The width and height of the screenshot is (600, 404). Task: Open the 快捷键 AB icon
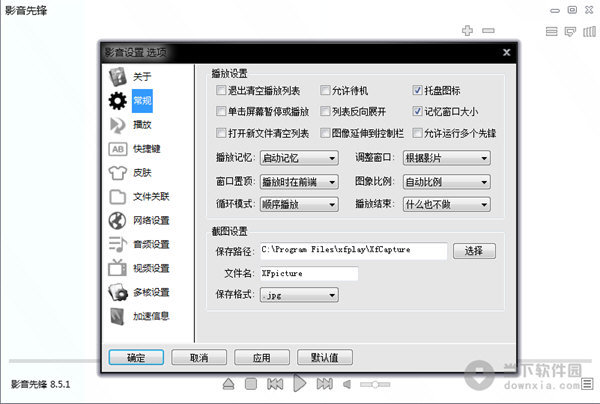117,149
